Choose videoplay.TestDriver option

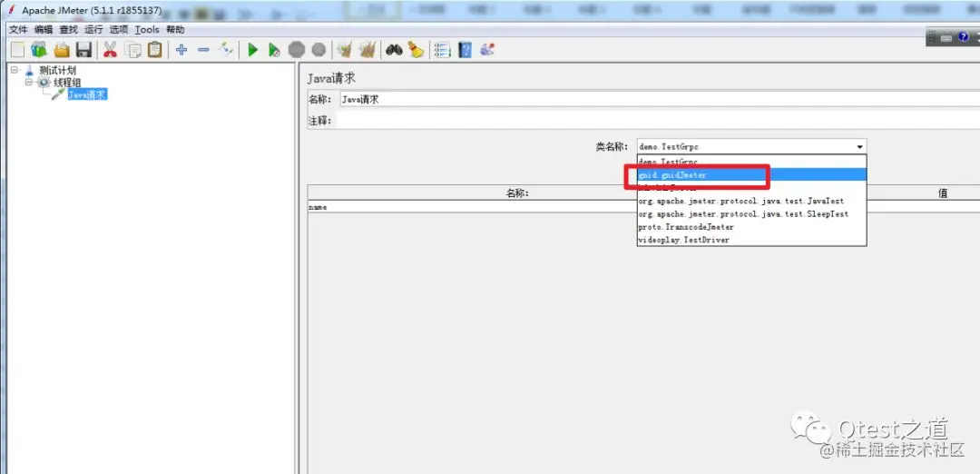[751, 240]
